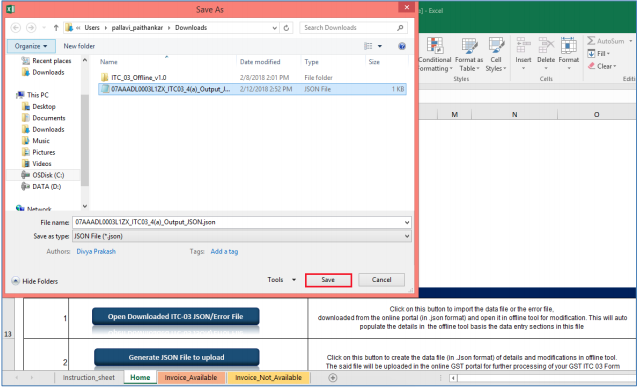Click Format cells in Excel ribbon
Viewport: 638px width, 388px height.
(568, 53)
